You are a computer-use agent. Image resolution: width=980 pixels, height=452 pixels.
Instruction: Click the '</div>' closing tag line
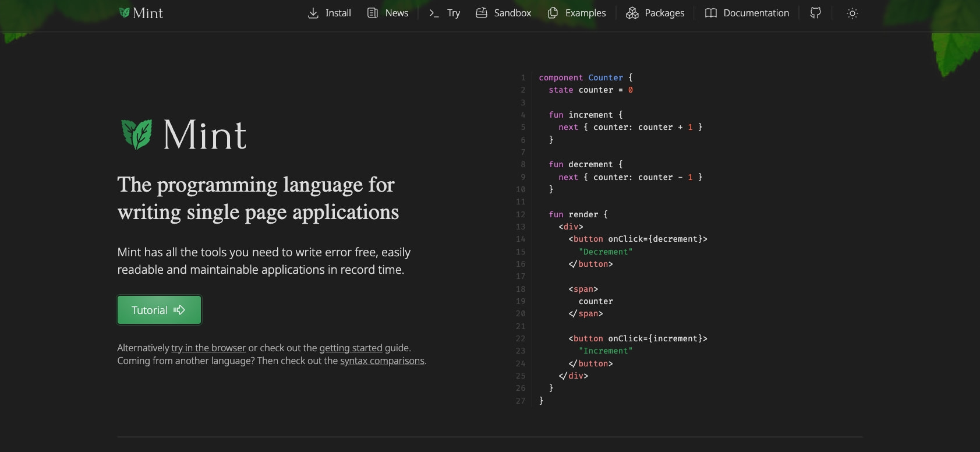[574, 376]
